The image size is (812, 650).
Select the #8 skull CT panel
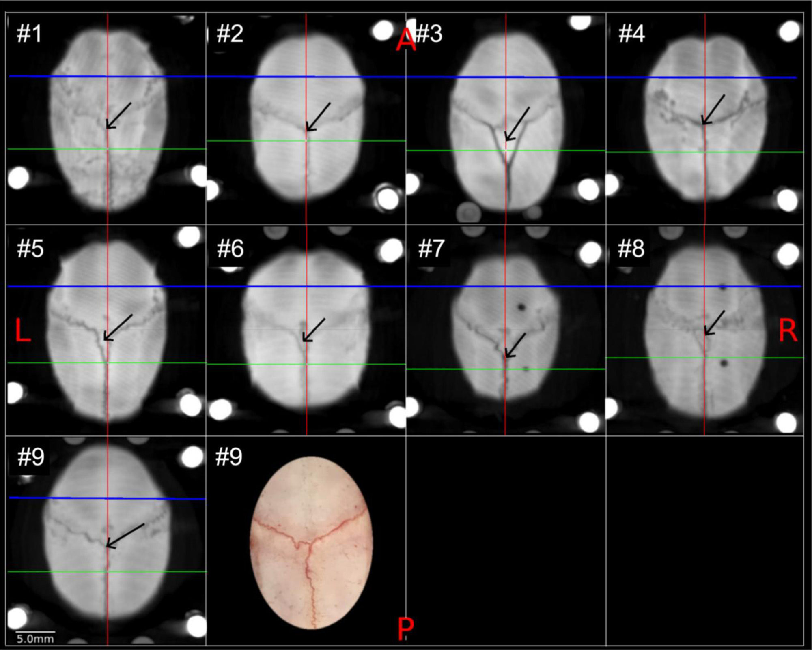(705, 330)
